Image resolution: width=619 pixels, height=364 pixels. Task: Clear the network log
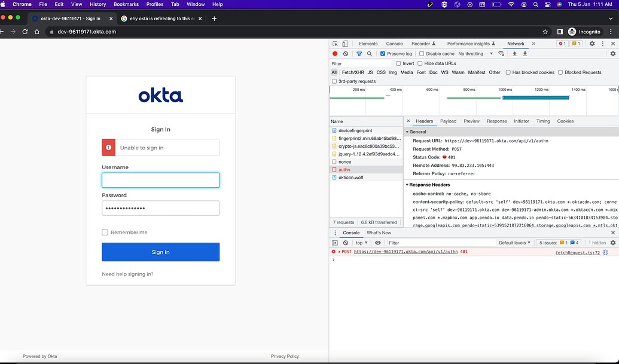(x=346, y=54)
